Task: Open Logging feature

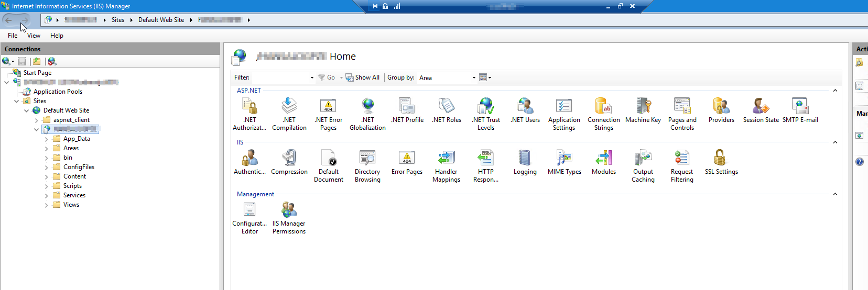Action: point(525,162)
